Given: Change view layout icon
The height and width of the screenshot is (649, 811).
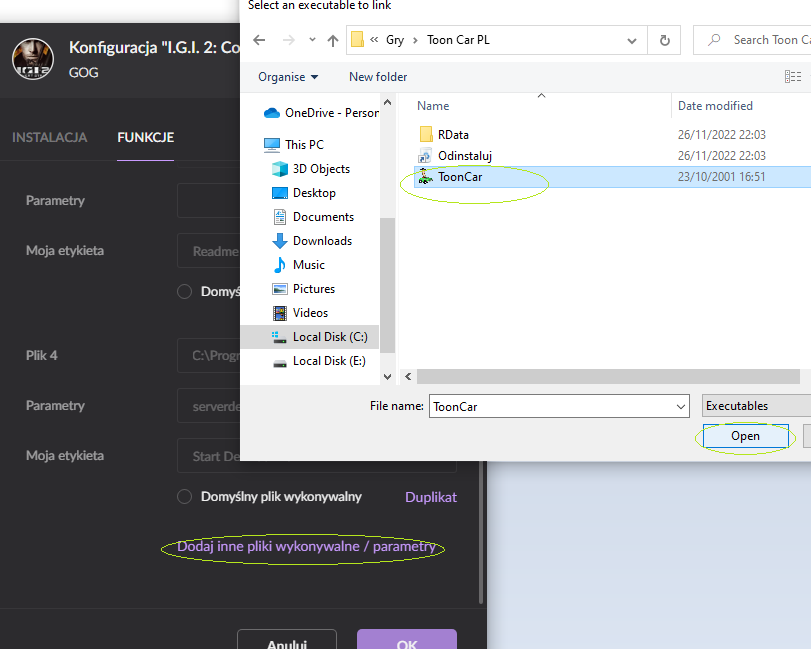Looking at the screenshot, I should click(793, 77).
